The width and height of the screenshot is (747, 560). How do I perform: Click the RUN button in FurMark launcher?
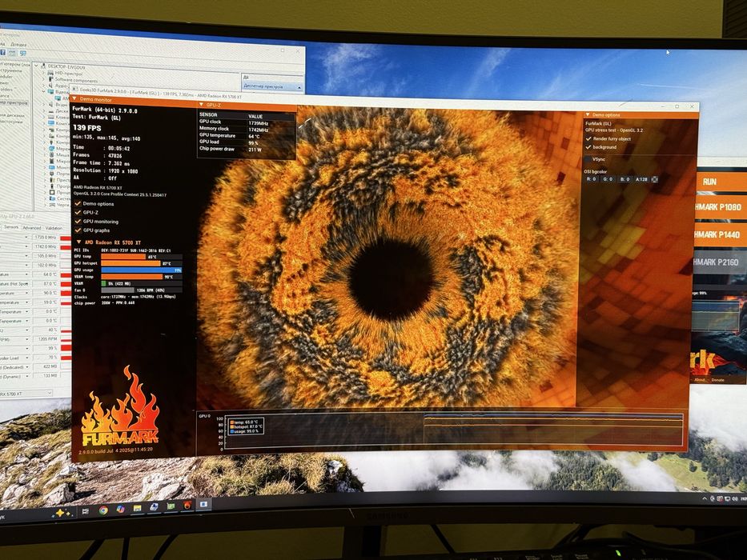(x=721, y=182)
